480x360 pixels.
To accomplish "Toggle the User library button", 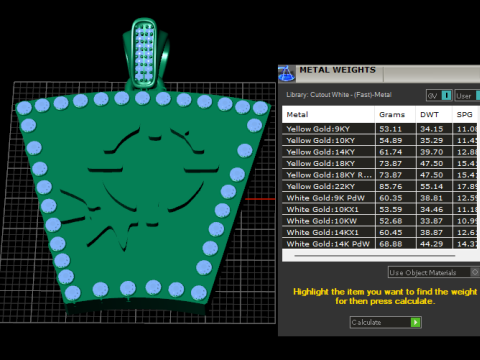I will 467,96.
